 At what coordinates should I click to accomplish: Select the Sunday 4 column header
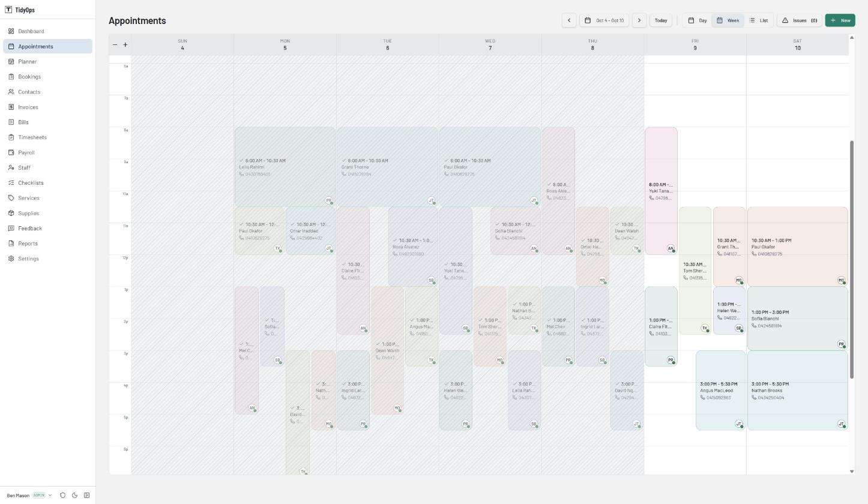tap(182, 44)
